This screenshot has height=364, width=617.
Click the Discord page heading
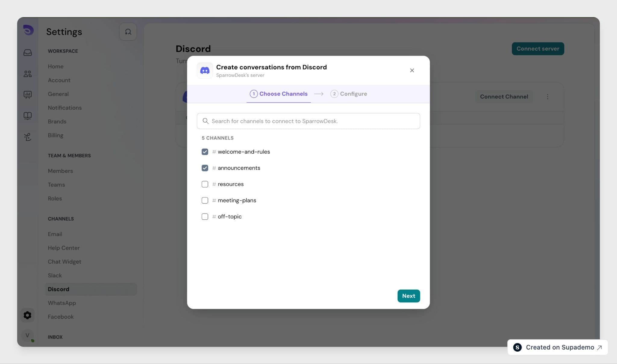(x=193, y=49)
